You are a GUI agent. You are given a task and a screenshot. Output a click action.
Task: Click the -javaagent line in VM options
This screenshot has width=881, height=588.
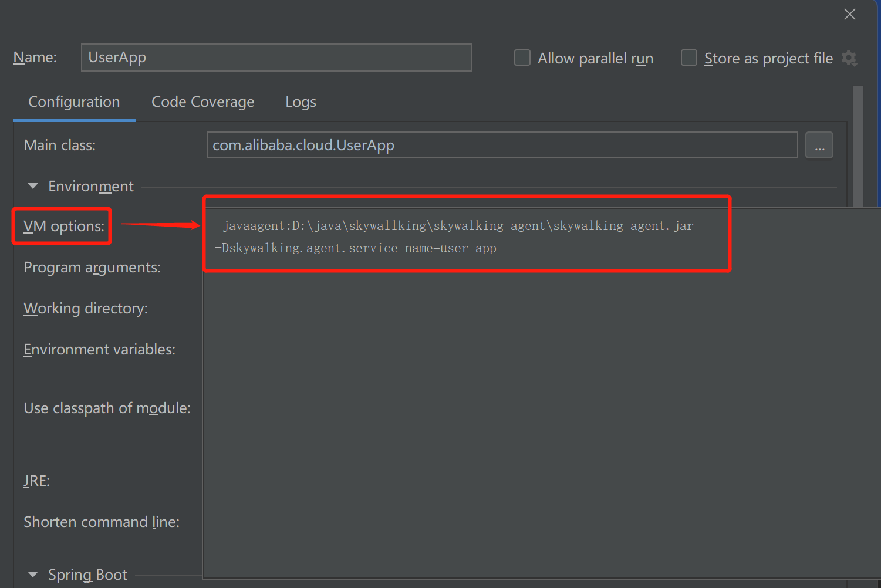click(454, 226)
